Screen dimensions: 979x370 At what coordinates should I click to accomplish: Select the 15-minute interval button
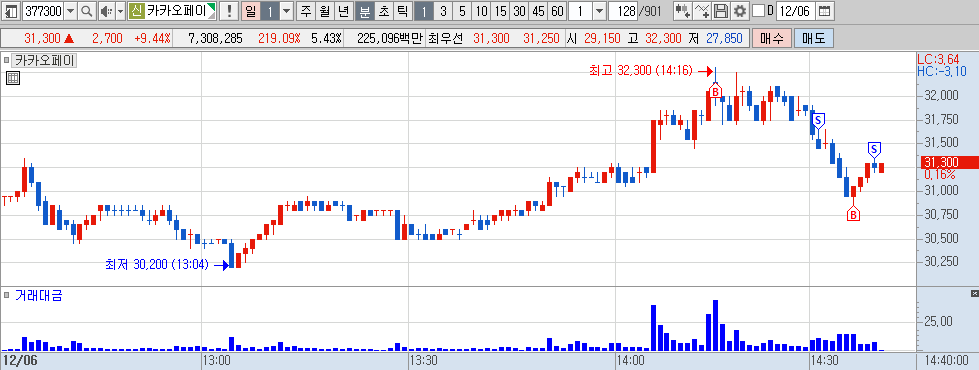click(500, 11)
